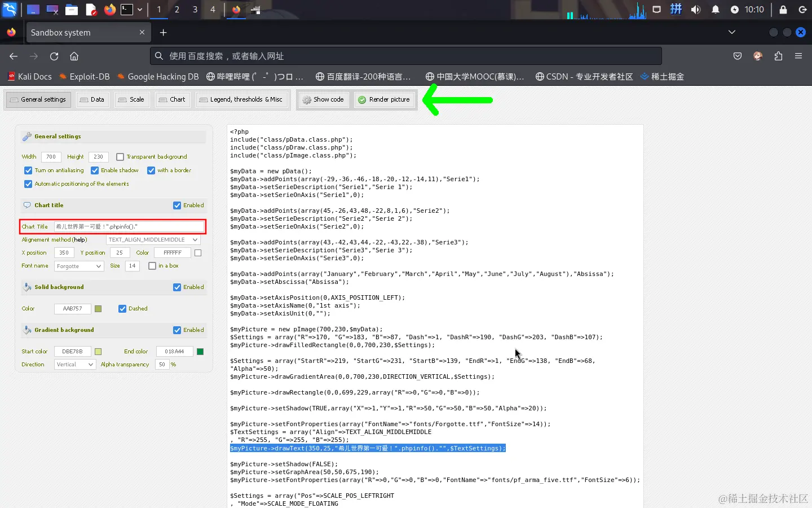Image resolution: width=812 pixels, height=508 pixels.
Task: Uncheck Turn on antialiasing
Action: (x=28, y=170)
